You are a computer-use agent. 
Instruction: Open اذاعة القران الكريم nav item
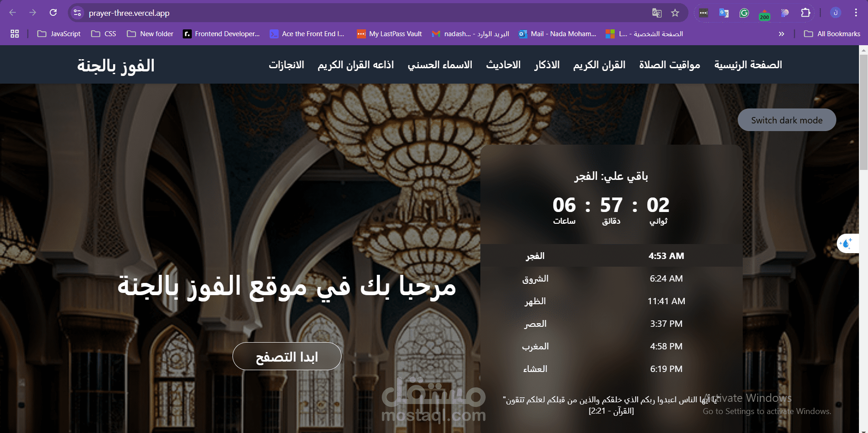[x=356, y=65]
